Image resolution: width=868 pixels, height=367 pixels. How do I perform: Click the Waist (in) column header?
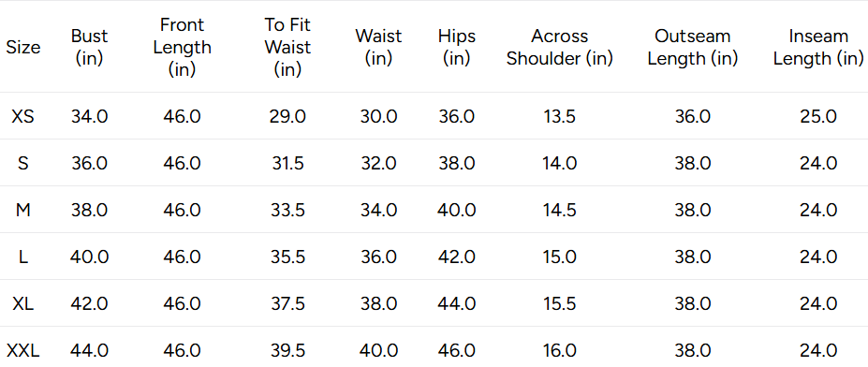pos(378,47)
